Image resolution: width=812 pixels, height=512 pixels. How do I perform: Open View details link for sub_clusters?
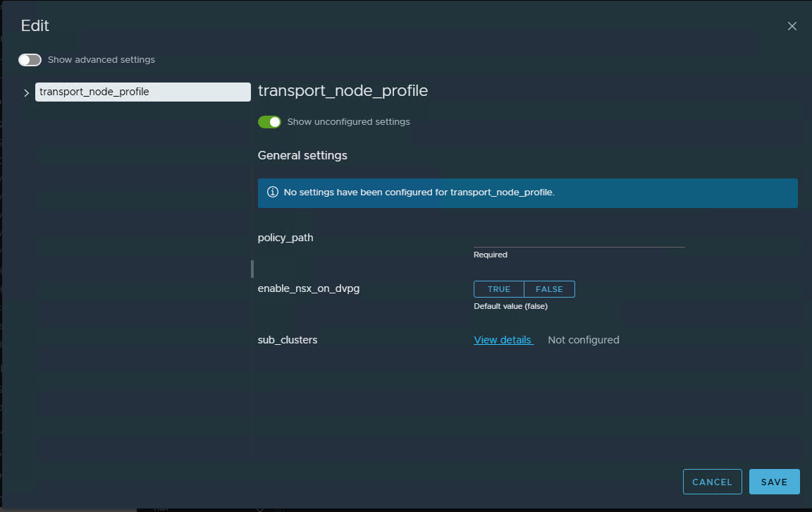point(503,340)
